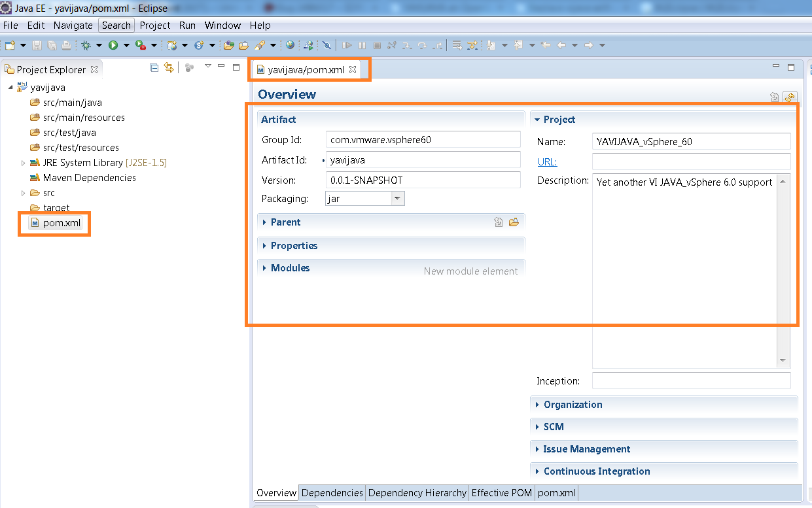Open the Debug configurations dropdown arrow

[x=99, y=45]
